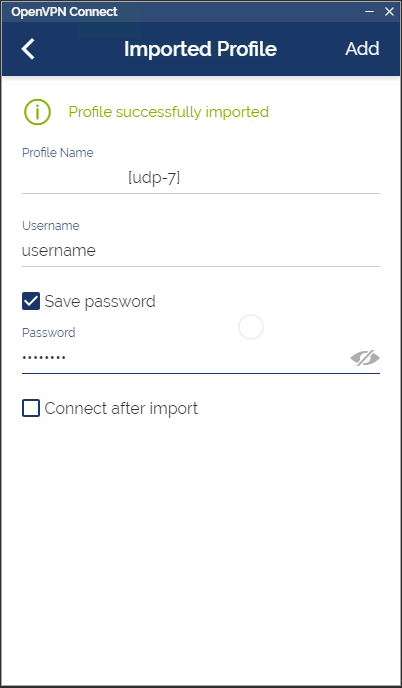The width and height of the screenshot is (402, 688).
Task: Click the faint circle beside Password label
Action: coord(251,327)
